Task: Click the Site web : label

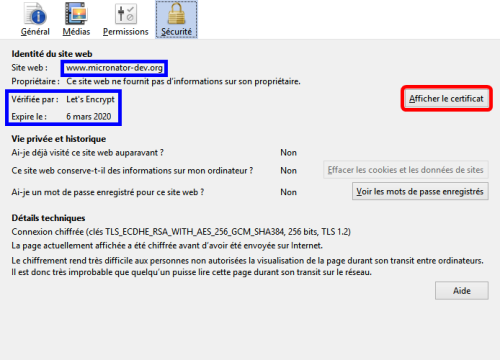Action: (30, 68)
